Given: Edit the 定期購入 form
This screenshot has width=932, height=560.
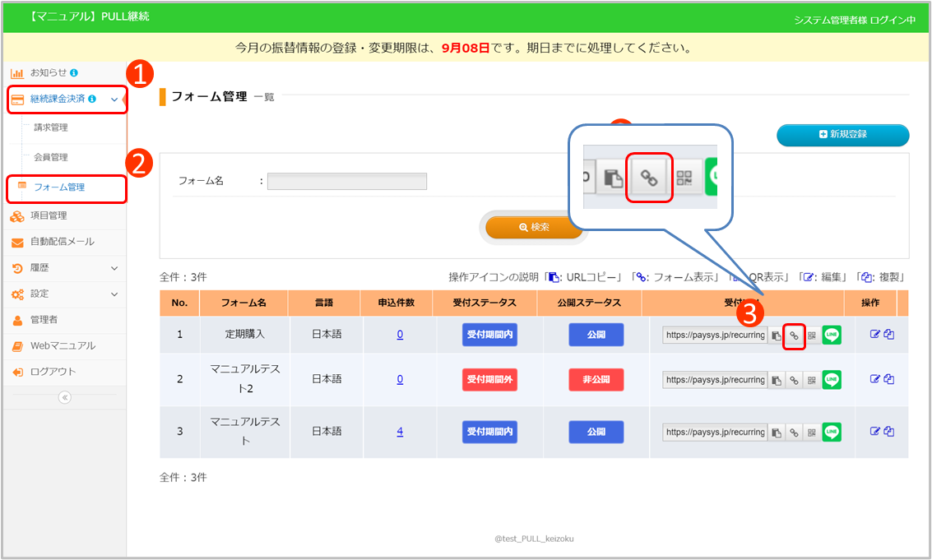Looking at the screenshot, I should click(x=875, y=335).
